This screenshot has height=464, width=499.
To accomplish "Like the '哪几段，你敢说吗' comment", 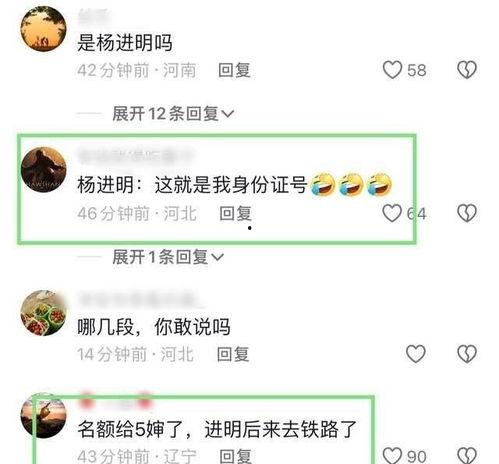I will point(415,354).
